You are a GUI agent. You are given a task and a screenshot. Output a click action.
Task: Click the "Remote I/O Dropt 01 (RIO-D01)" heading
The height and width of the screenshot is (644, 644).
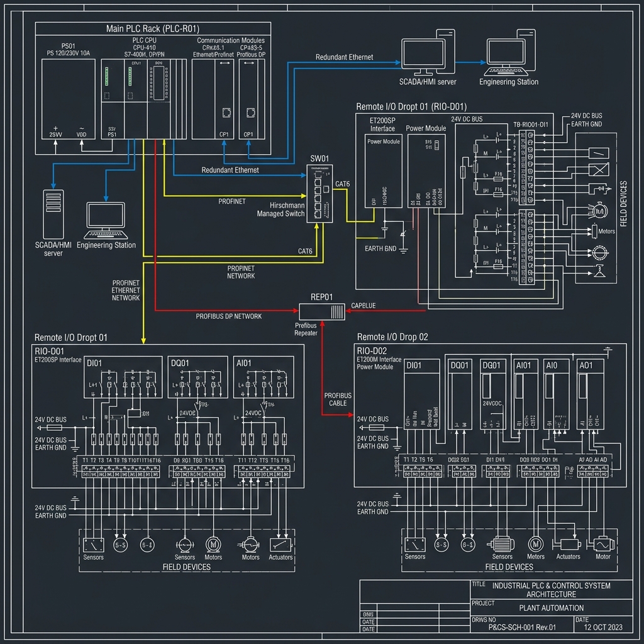411,107
